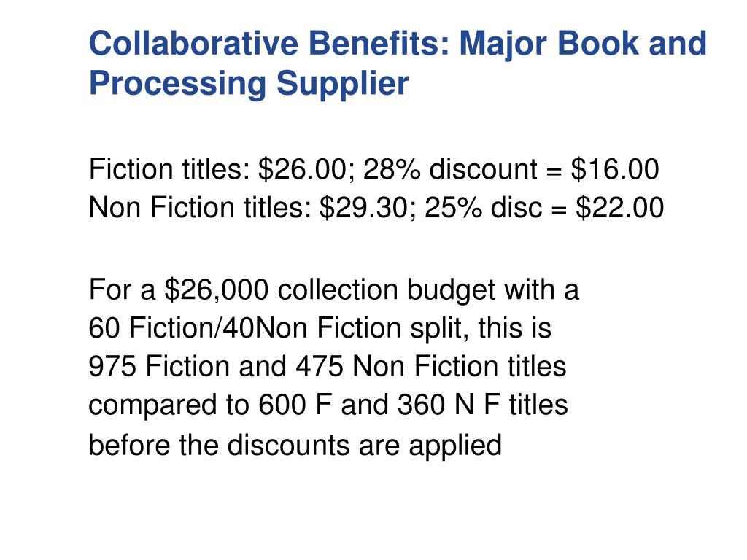The width and height of the screenshot is (747, 560).
Task: Click '25% disc' text
Action: (483, 208)
